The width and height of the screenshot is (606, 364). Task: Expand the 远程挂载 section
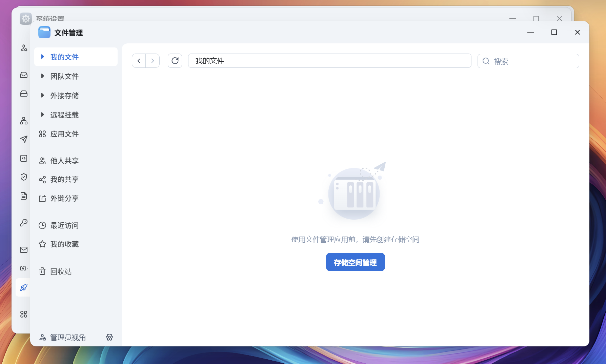[42, 115]
